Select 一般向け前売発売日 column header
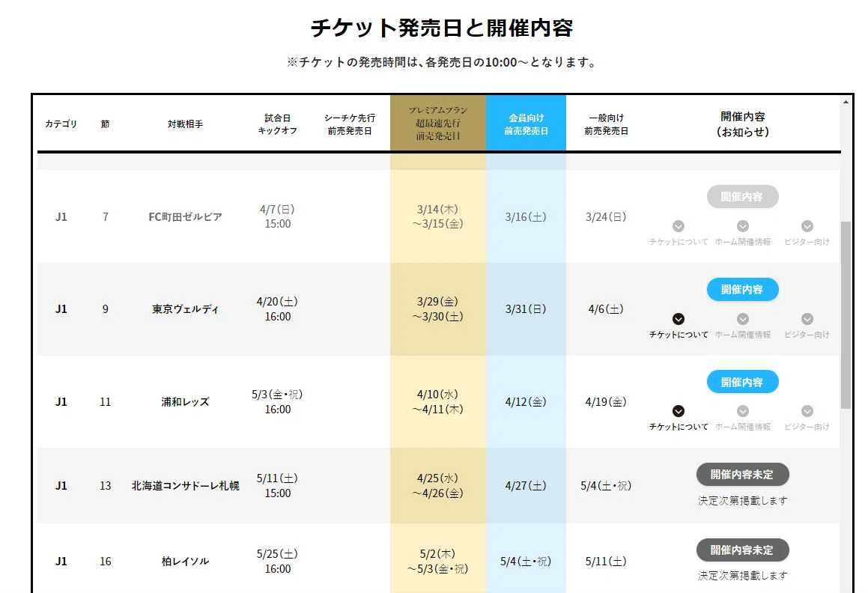868x593 pixels. click(606, 124)
